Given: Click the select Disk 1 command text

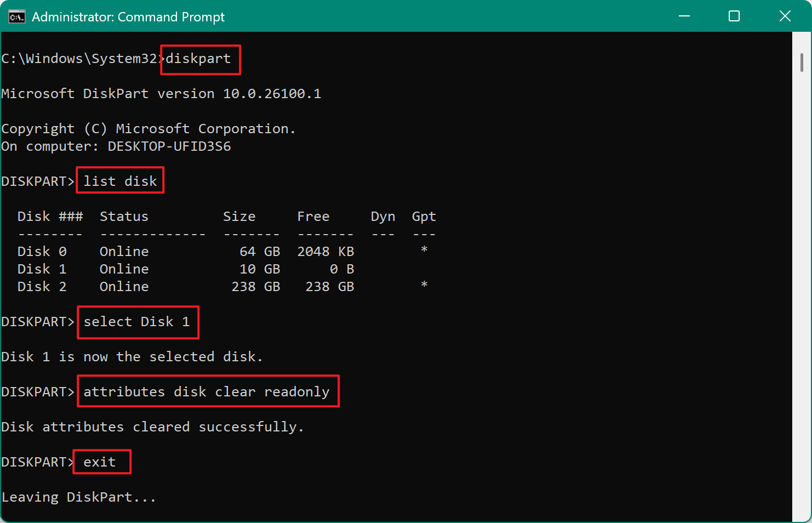Looking at the screenshot, I should pos(138,322).
